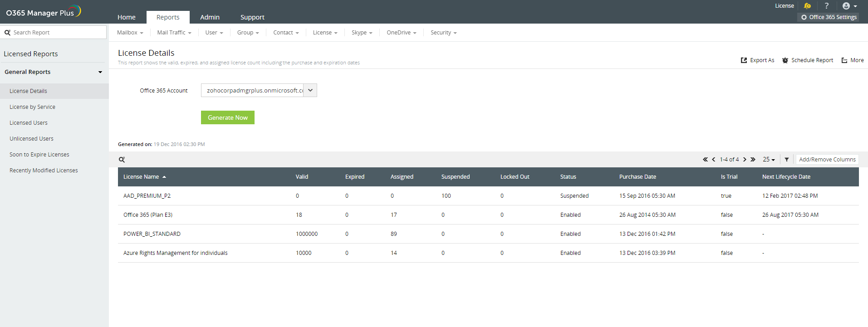Click the 15 Sep 2016 05:30 AM purchase date
868x327 pixels.
point(647,196)
